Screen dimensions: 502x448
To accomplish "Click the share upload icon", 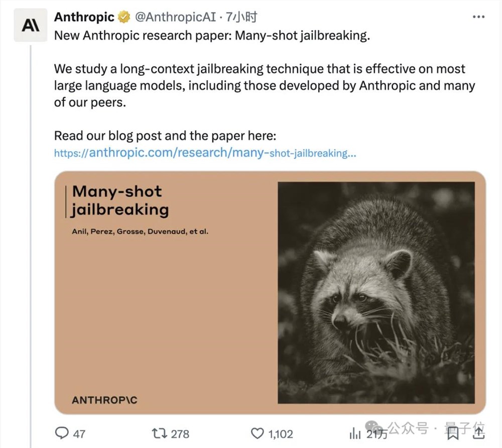I will click(478, 433).
